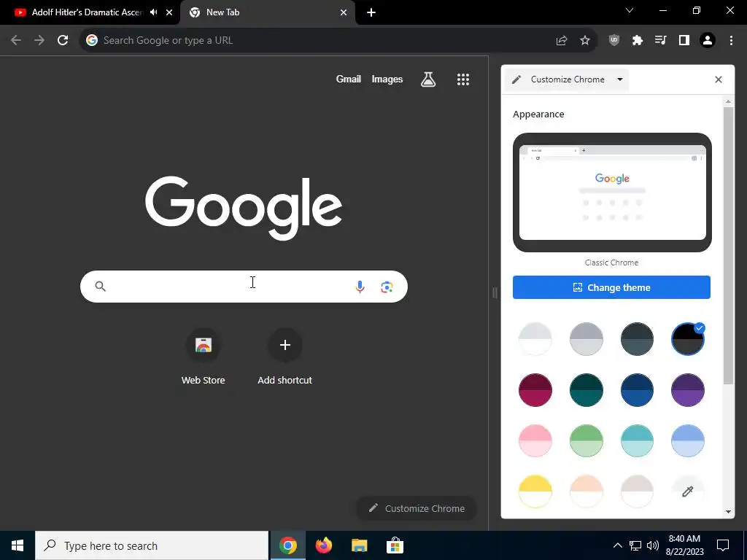The image size is (747, 560).
Task: Open the uBlock Origin extension icon
Action: 614,41
